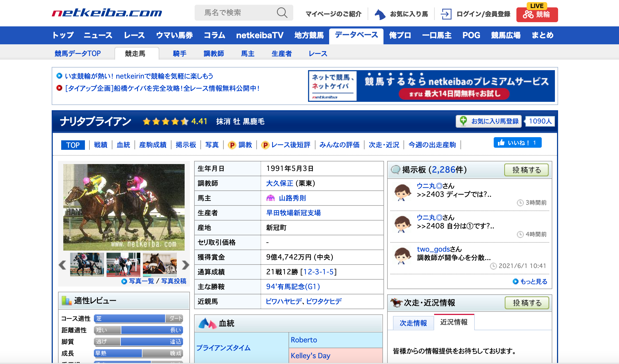Screen dimensions: 619x364
Task: Click the login arrow icon
Action: tap(446, 14)
